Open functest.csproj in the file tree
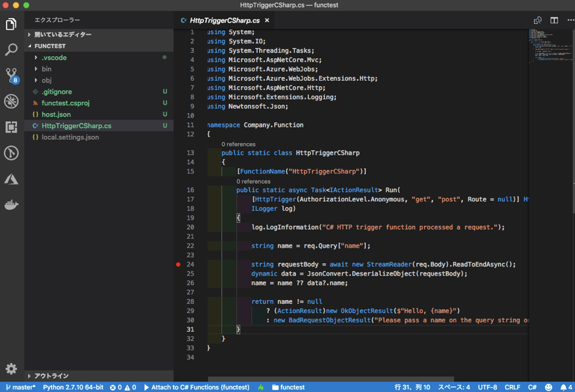Image resolution: width=575 pixels, height=392 pixels. [x=65, y=103]
